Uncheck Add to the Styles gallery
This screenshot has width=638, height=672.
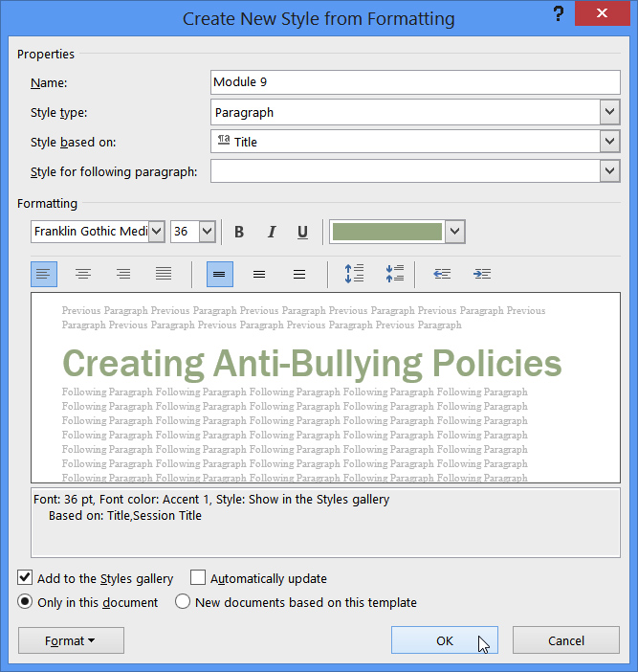25,578
